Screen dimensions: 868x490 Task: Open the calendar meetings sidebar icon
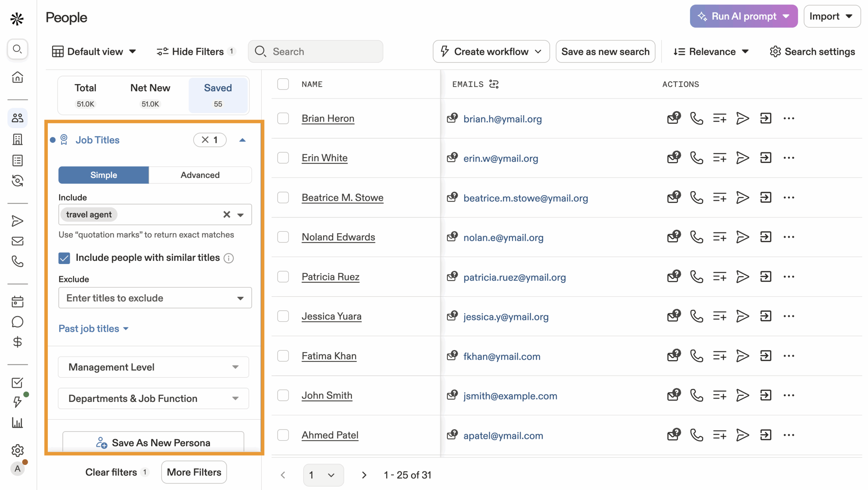pos(17,301)
